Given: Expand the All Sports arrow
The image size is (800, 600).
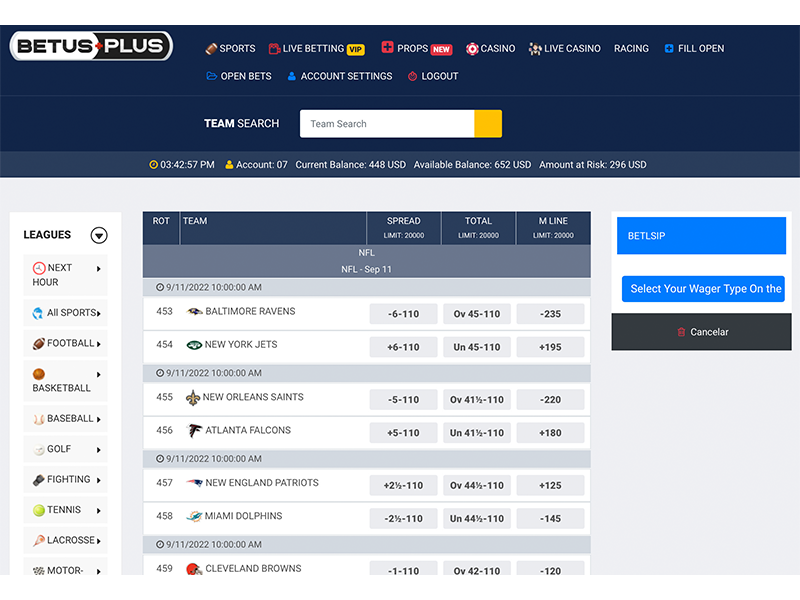Looking at the screenshot, I should tap(98, 314).
